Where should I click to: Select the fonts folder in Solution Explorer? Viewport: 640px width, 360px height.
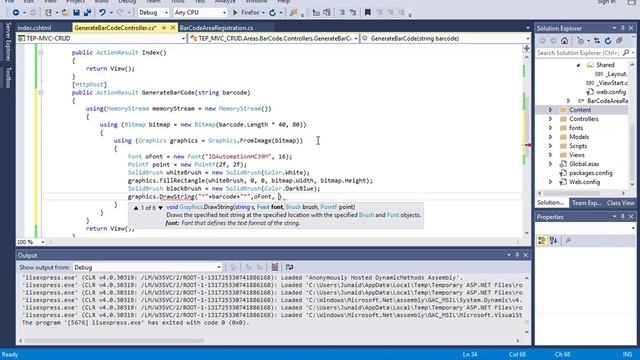click(x=576, y=128)
